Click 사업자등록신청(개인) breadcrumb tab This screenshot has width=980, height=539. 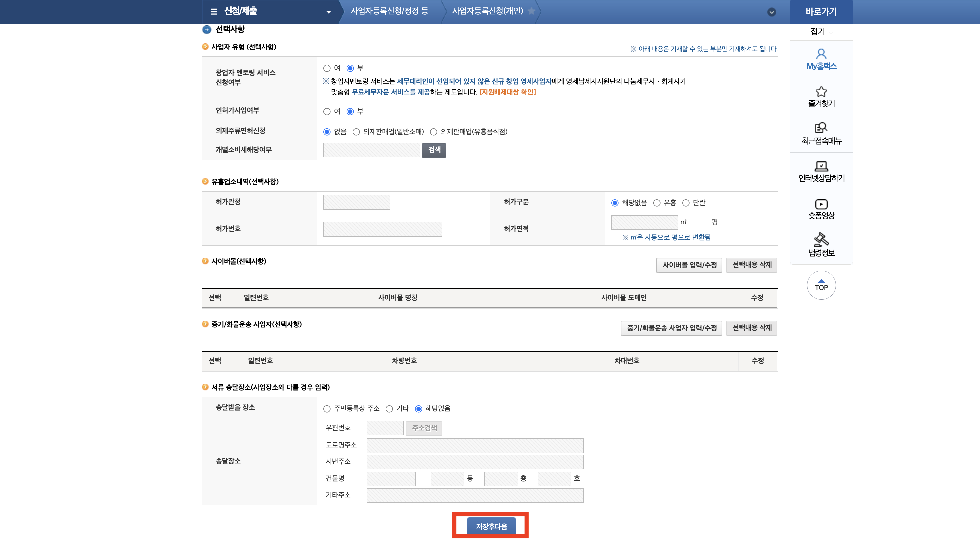(487, 11)
